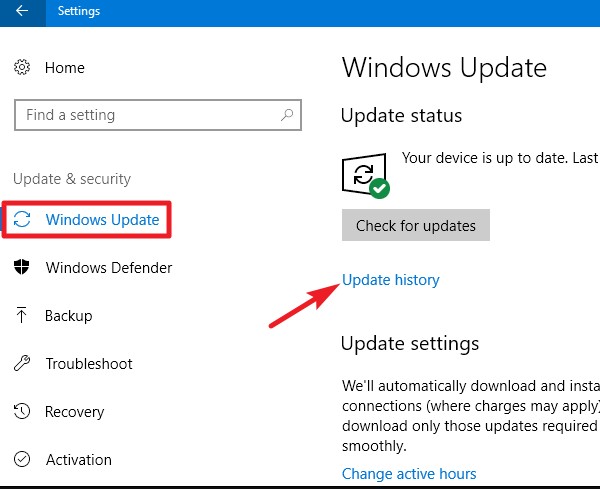Viewport: 600px width, 489px height.
Task: Click the Recovery clock icon
Action: 22,411
